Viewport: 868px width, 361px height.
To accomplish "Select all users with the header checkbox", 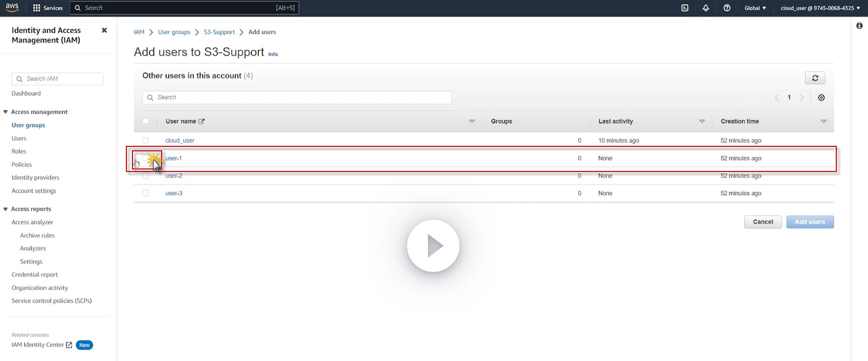I will click(x=146, y=121).
